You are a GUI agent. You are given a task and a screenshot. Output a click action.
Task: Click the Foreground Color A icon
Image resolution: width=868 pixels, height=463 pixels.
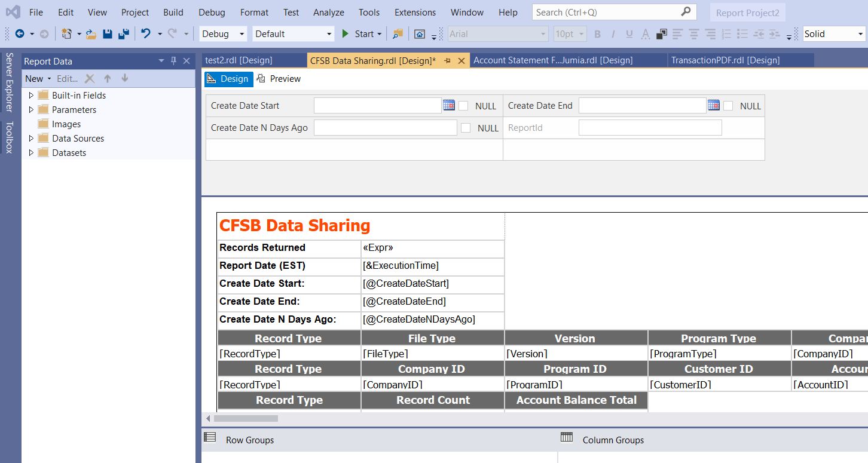point(646,34)
